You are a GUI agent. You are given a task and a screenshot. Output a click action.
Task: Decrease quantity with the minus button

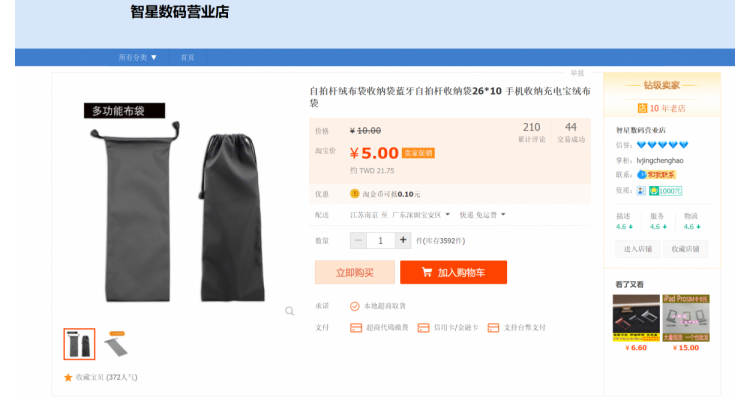click(x=358, y=240)
